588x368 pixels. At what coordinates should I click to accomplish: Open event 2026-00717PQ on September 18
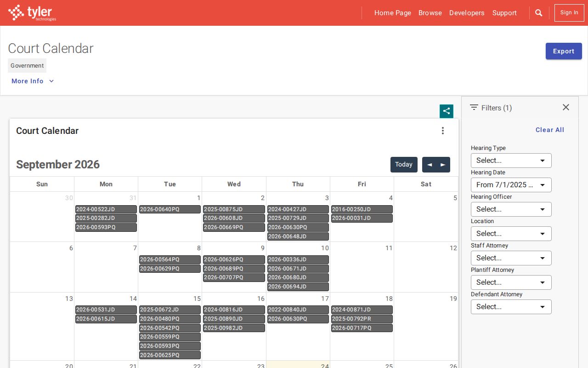pyautogui.click(x=362, y=328)
